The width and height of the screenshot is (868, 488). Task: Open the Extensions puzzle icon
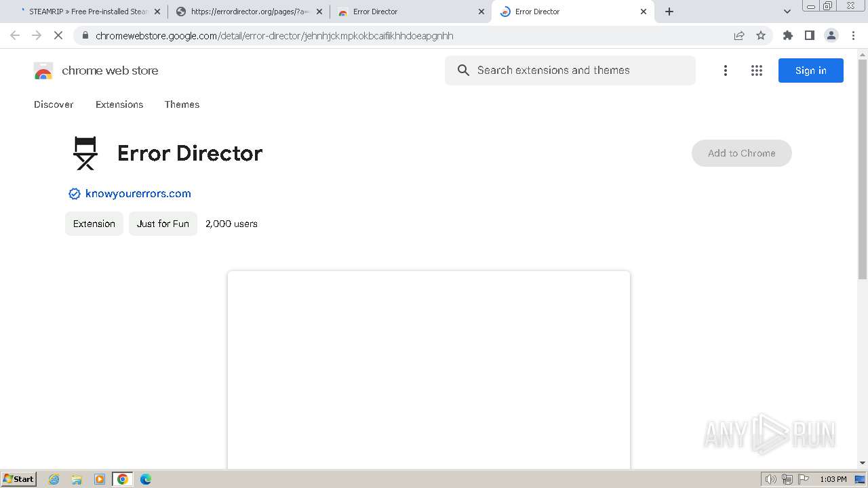[x=788, y=36]
